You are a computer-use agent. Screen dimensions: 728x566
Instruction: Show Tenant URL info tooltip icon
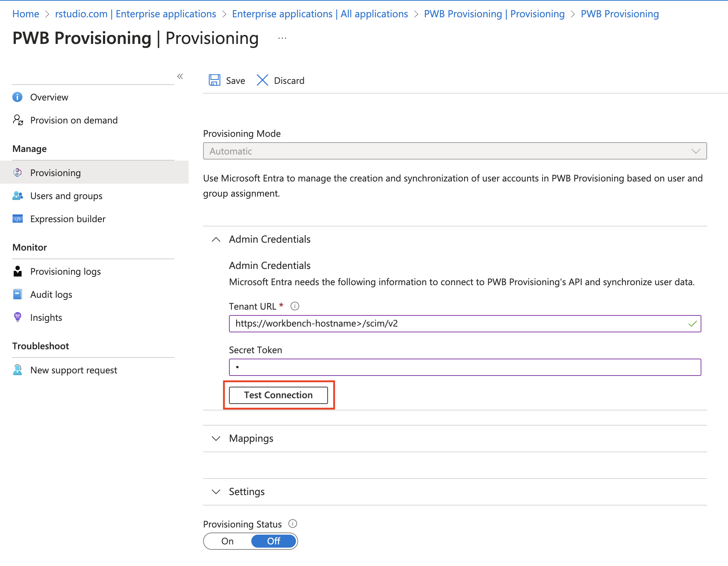coord(295,306)
